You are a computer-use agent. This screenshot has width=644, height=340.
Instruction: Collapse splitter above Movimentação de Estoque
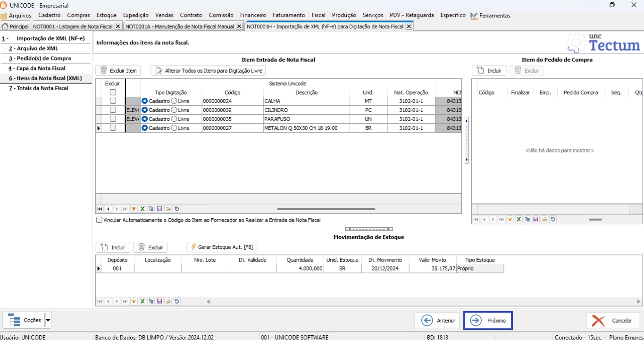369,229
